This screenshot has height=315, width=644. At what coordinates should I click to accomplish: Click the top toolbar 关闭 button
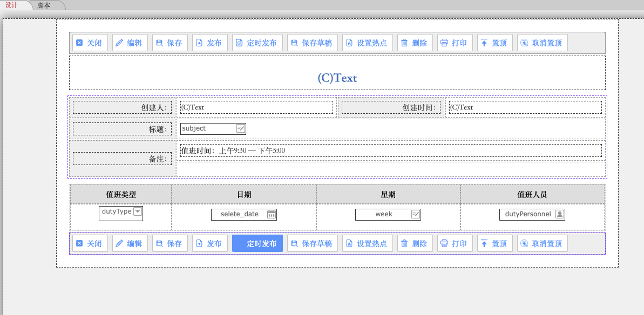tap(90, 43)
